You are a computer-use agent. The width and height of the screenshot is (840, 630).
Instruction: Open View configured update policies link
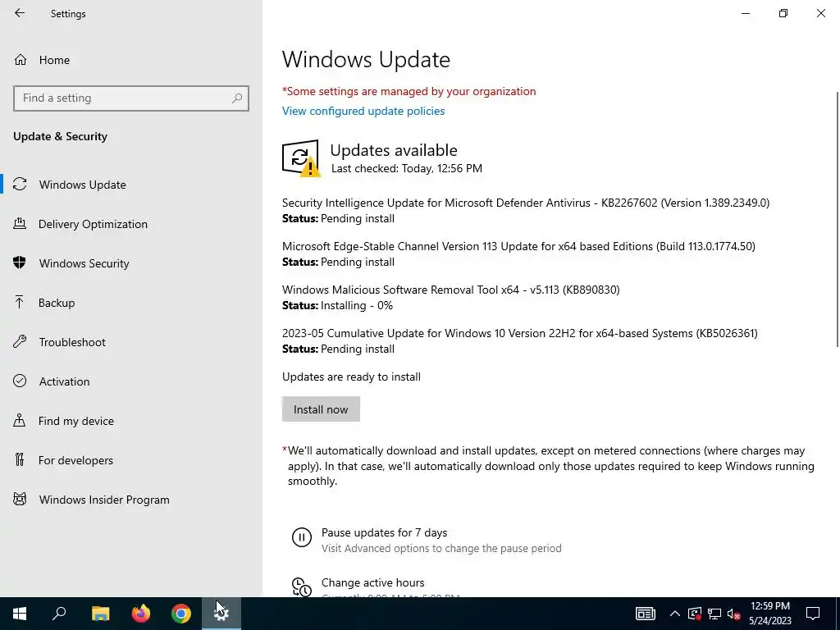pos(363,111)
